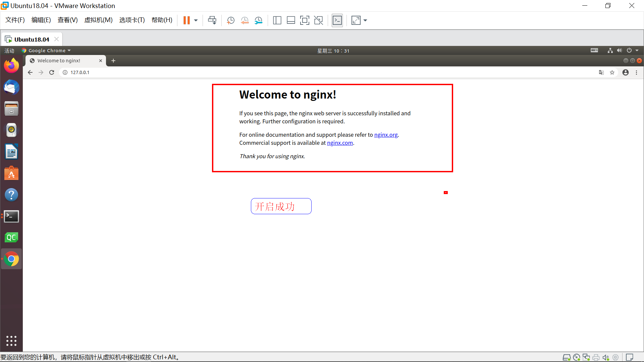Follow the nginx.com link
This screenshot has width=644, height=362.
click(x=340, y=143)
